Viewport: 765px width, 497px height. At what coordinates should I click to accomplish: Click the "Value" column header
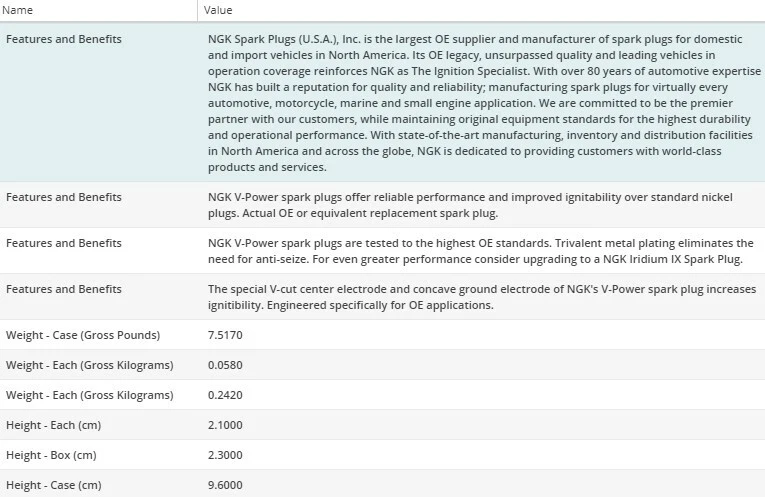pos(218,10)
